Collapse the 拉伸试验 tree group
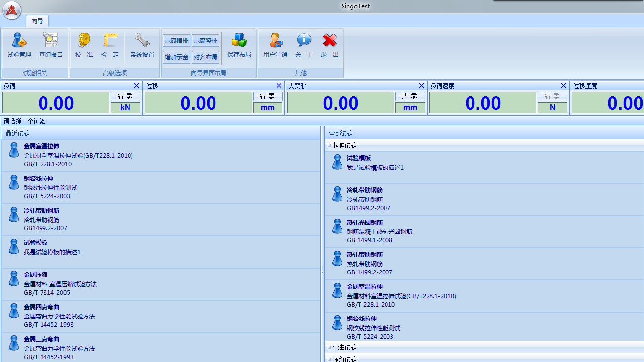 [329, 146]
